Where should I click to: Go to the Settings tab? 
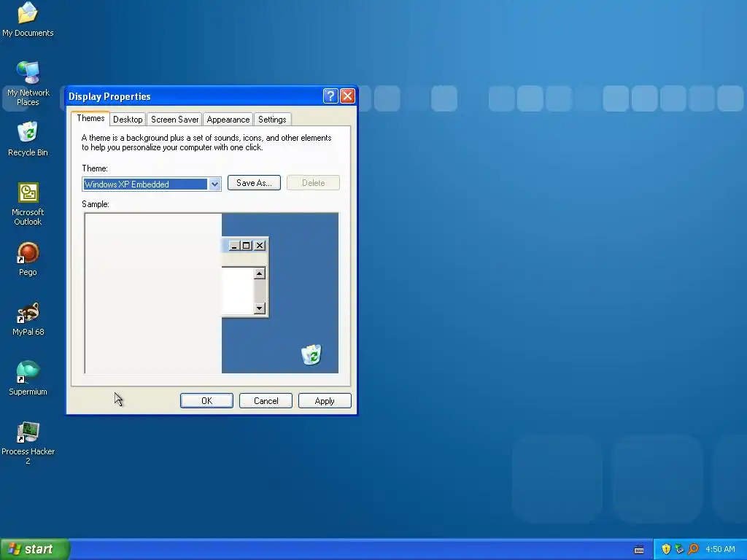coord(272,120)
